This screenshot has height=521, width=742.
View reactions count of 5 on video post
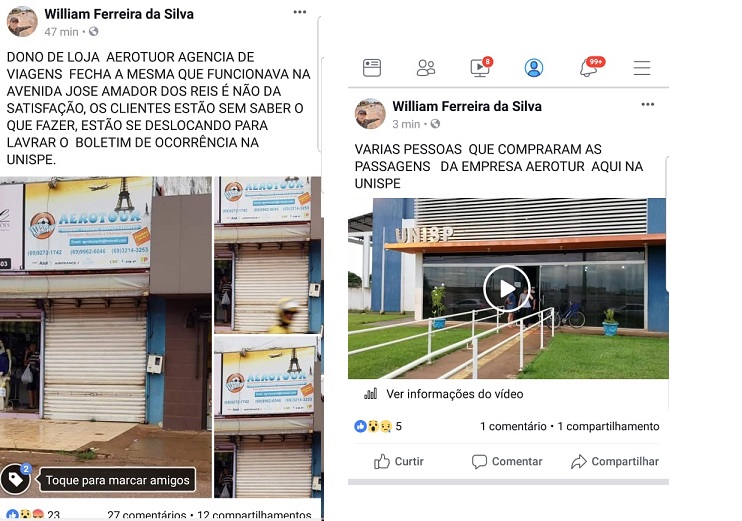pos(378,426)
